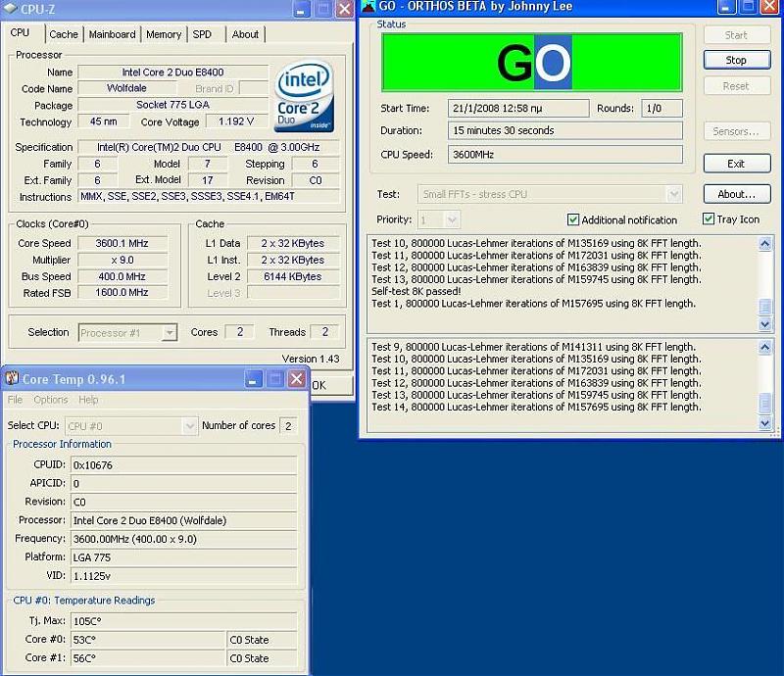Click the Core #1 temperature reading 56C

click(x=148, y=658)
